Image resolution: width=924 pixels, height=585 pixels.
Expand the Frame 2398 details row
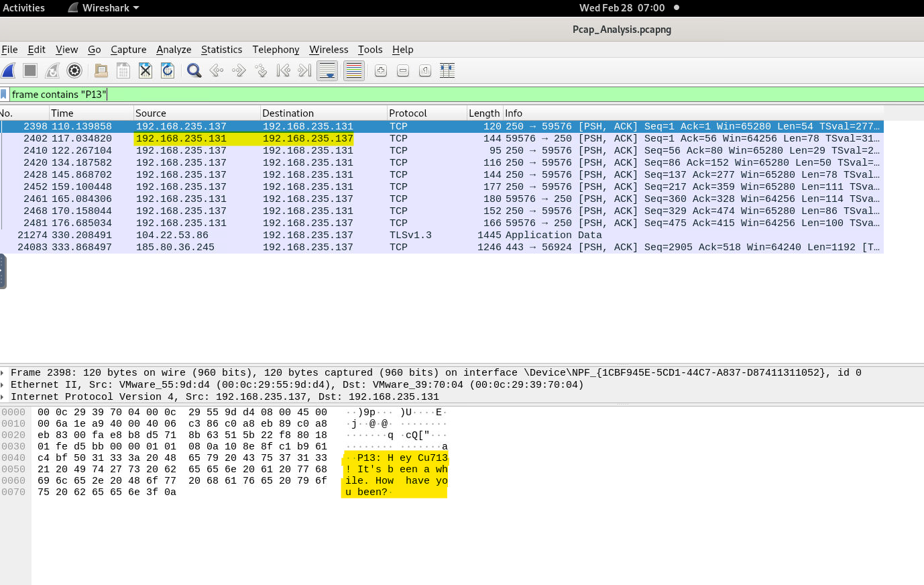click(3, 372)
